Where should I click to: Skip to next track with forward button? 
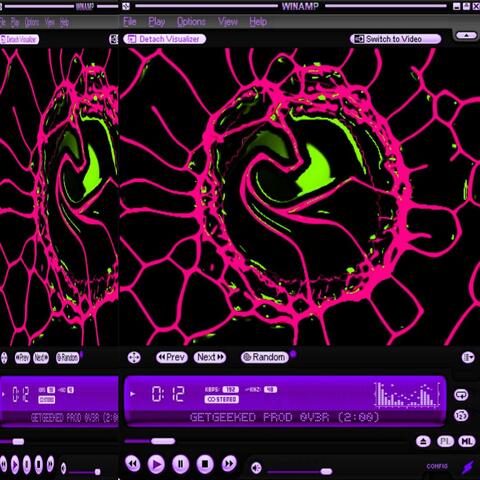[x=229, y=463]
